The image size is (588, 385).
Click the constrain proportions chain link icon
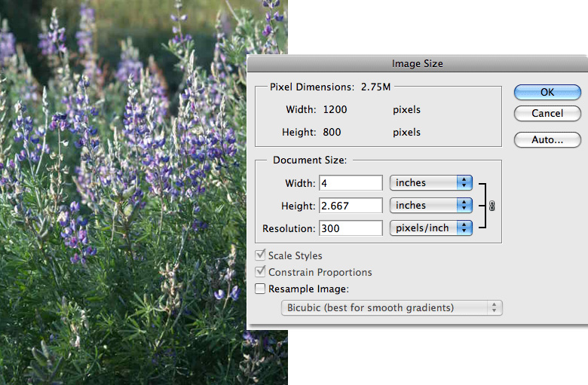(492, 206)
